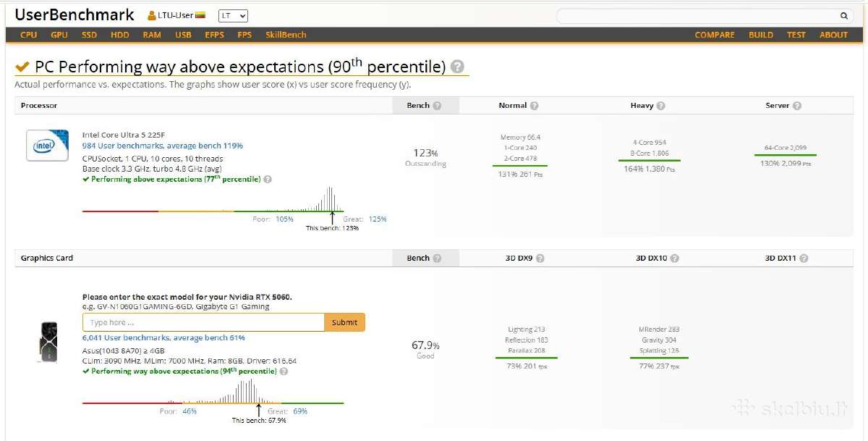
Task: Go to COMPARE in the navigation bar
Action: (x=715, y=35)
